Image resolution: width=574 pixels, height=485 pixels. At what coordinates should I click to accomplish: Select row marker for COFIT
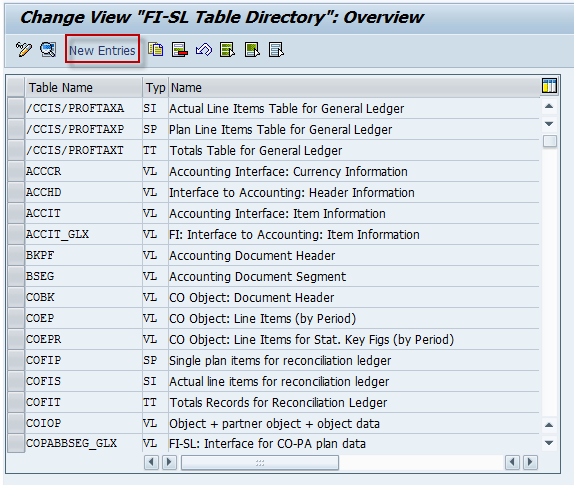[x=16, y=402]
